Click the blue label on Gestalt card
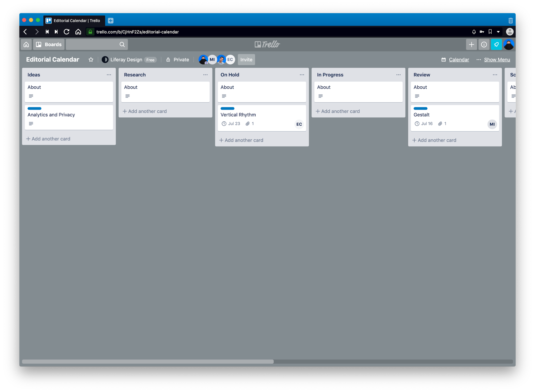This screenshot has width=535, height=392. click(x=420, y=109)
